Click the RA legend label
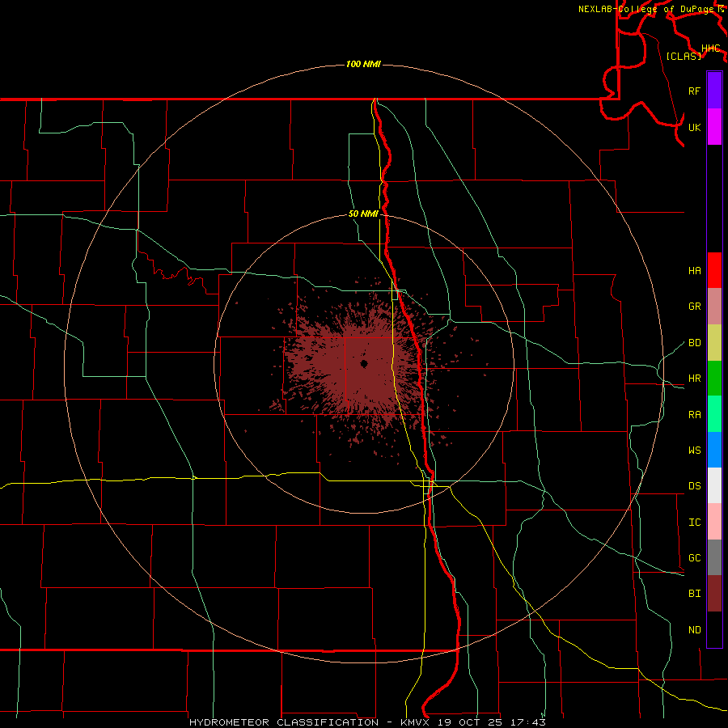This screenshot has height=728, width=728. 694,415
